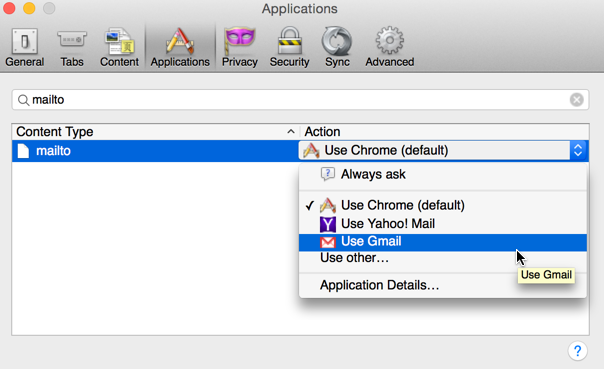The width and height of the screenshot is (604, 369).
Task: Open the Sync preferences pane
Action: [337, 48]
